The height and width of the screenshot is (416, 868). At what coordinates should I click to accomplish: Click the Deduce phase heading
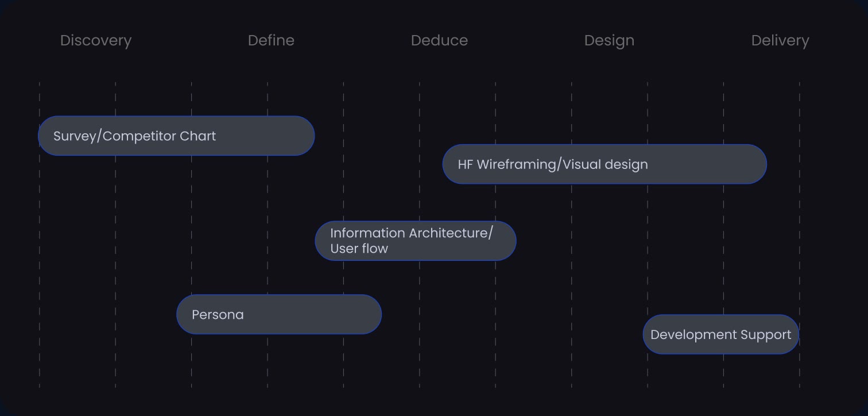439,41
